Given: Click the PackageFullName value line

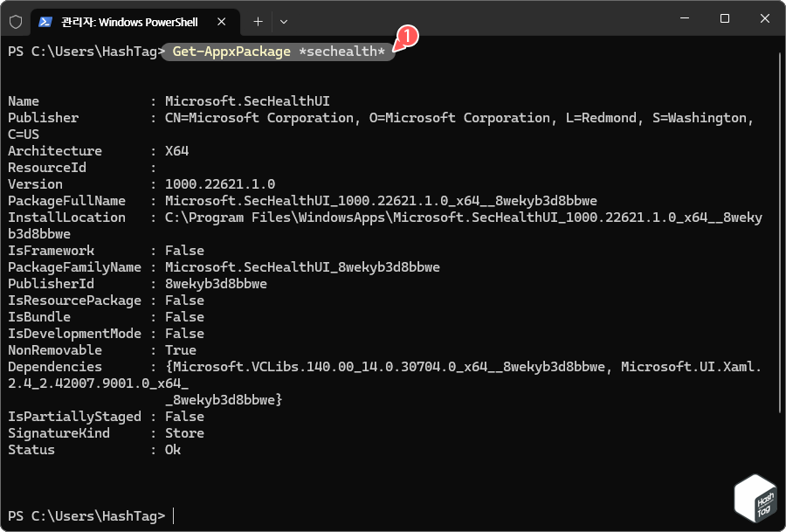Looking at the screenshot, I should pos(381,201).
